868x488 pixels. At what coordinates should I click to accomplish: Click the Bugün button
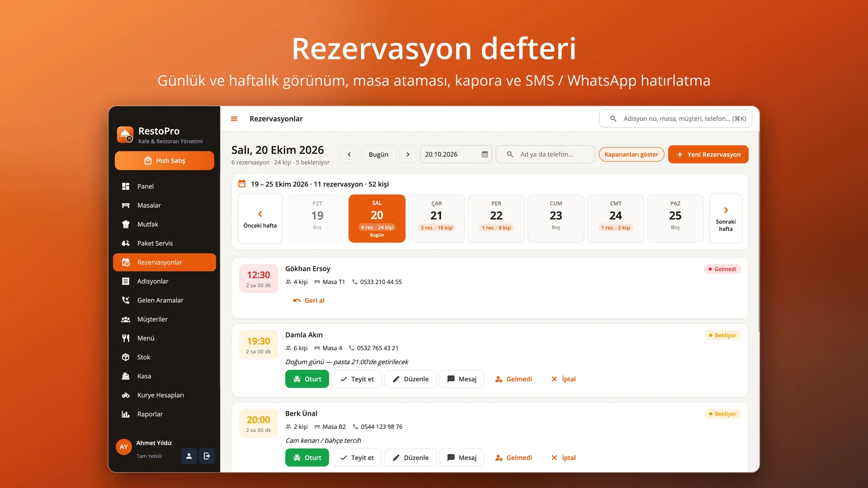tap(378, 155)
